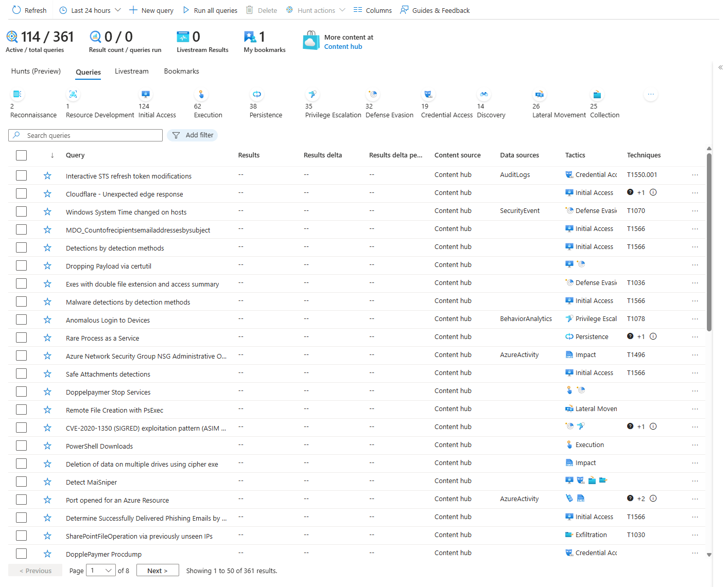Check the DopplePaymer Procdump row

coord(21,554)
